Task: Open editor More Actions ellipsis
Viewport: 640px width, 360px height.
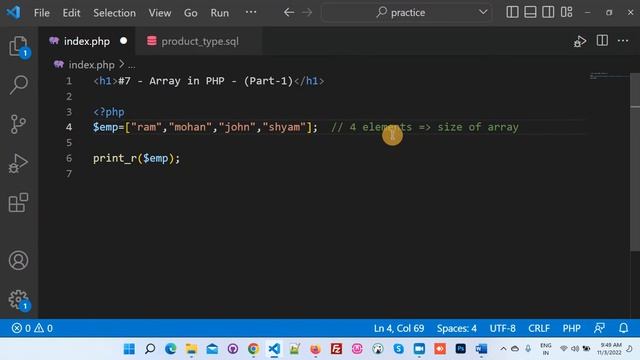Action: 623,41
